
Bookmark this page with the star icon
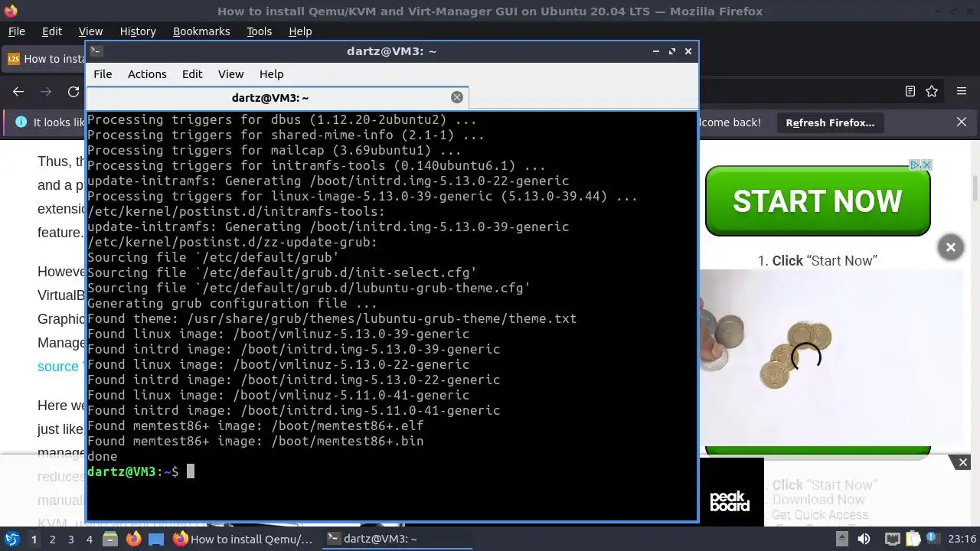[932, 91]
